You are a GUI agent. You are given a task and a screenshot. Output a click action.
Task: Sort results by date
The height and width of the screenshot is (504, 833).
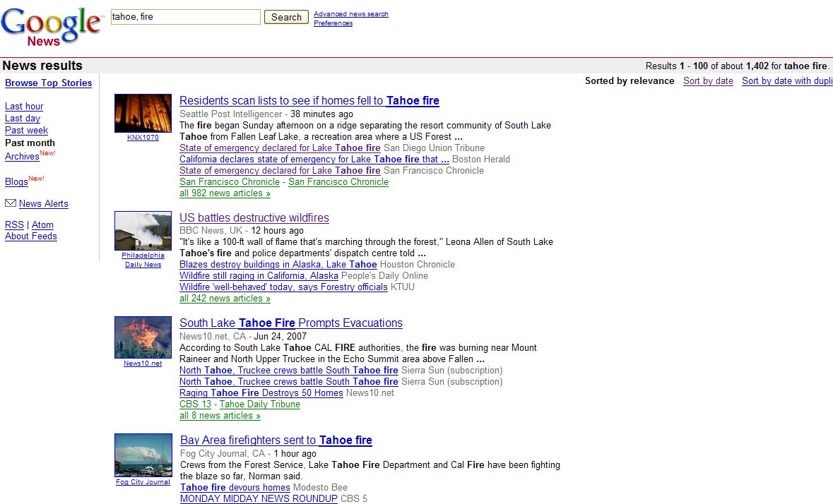708,80
